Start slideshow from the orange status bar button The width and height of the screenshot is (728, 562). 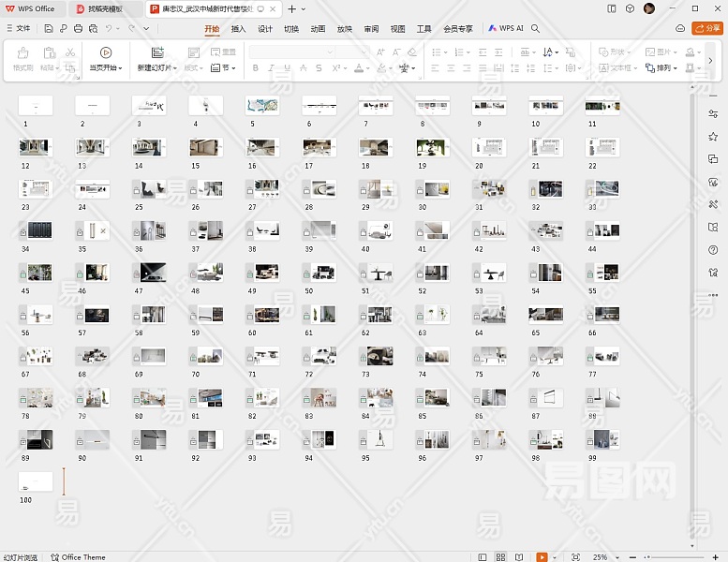coord(542,557)
